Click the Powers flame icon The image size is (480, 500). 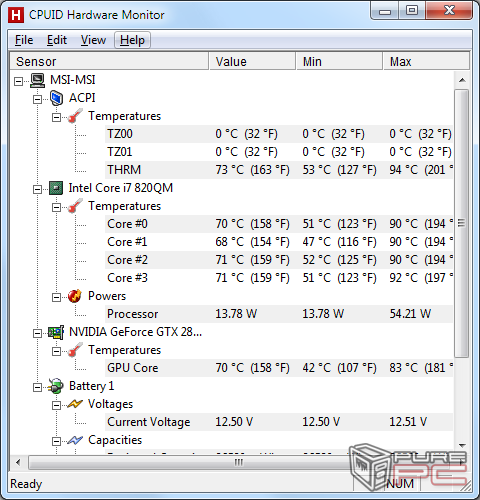tap(75, 296)
